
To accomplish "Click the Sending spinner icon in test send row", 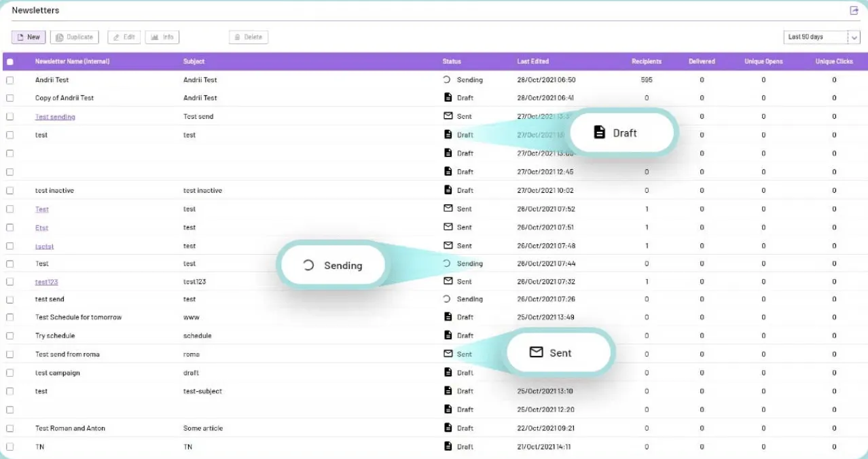I will 447,299.
